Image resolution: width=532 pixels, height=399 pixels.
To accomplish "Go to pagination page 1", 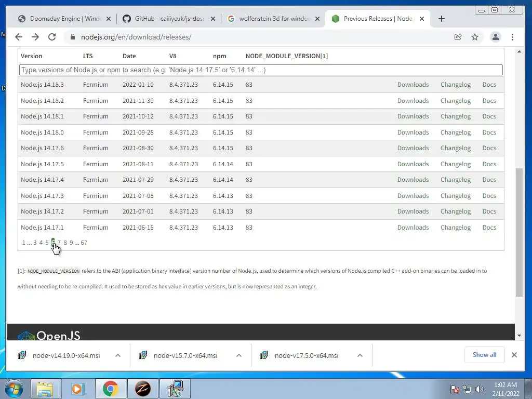I will (24, 243).
